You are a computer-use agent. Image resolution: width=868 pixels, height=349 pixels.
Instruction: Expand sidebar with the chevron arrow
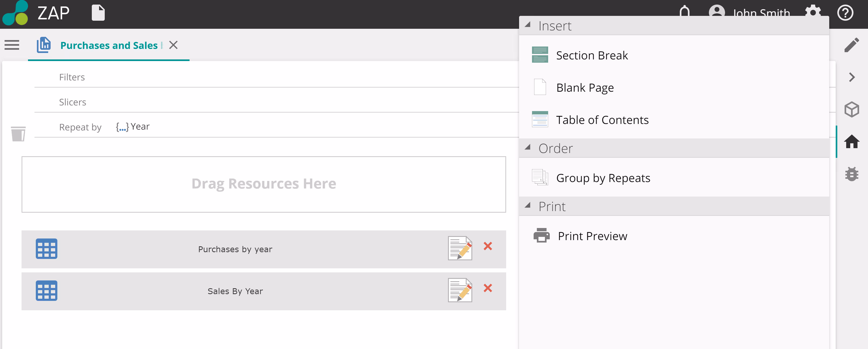coord(852,77)
